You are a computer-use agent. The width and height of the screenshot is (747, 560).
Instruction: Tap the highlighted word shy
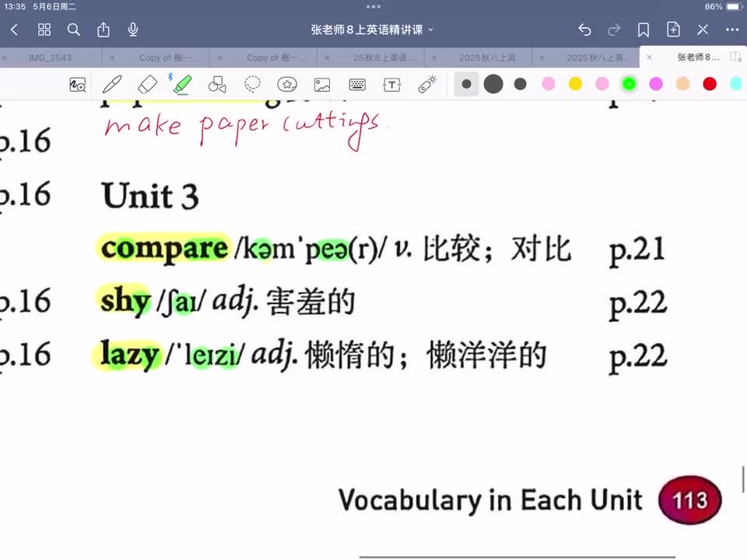(x=125, y=302)
